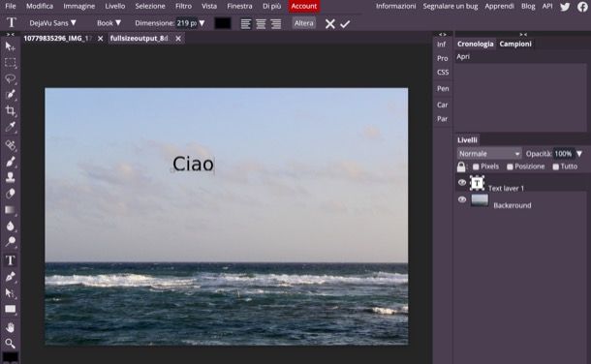
Task: Click the lock icon in Livelli panel
Action: [461, 167]
